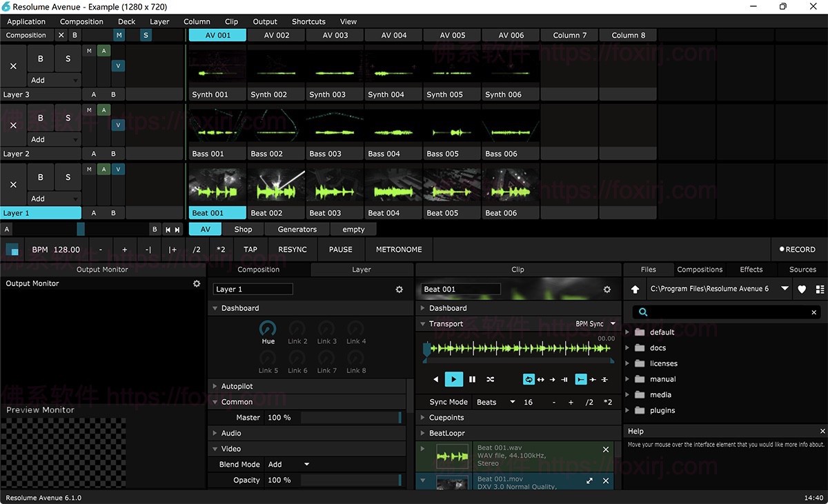Open the Clip panel settings gear
Viewport: 828px width, 504px height.
coord(607,290)
